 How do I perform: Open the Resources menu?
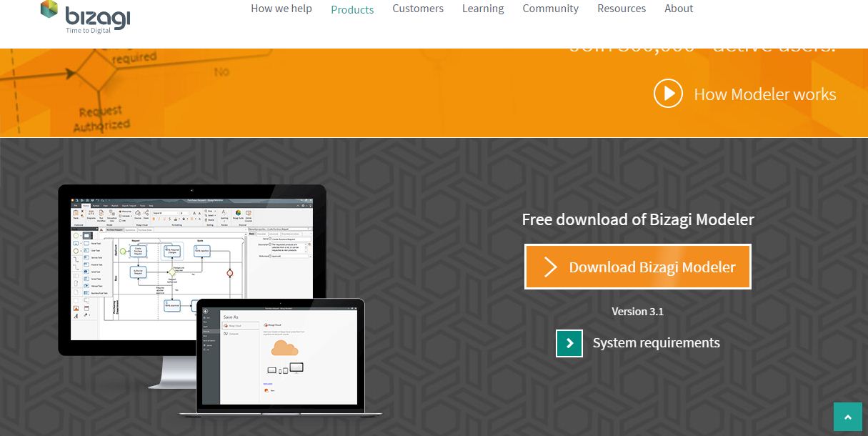pyautogui.click(x=622, y=9)
